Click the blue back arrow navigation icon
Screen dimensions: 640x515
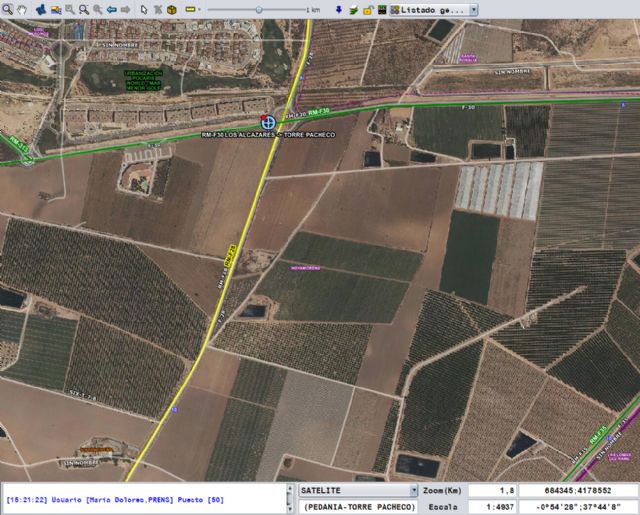[111, 9]
